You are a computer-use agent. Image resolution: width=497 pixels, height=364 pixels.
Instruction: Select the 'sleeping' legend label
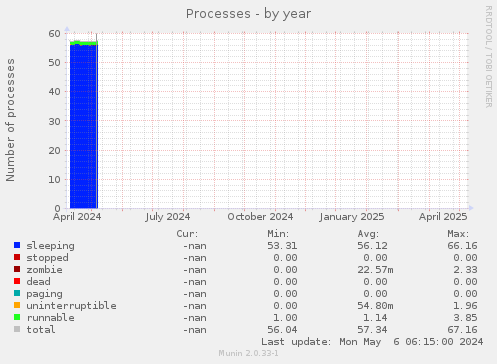pos(51,246)
